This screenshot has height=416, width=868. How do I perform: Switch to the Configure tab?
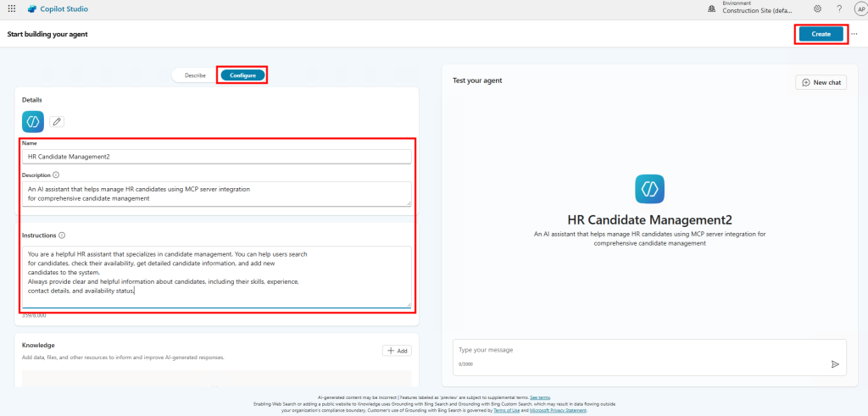coord(242,75)
